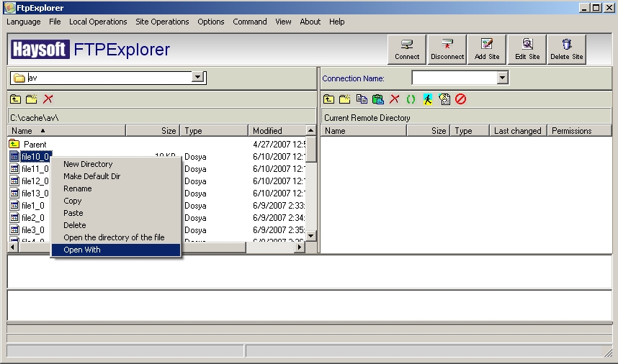Image resolution: width=618 pixels, height=364 pixels.
Task: Go up with the remote parent-folder icon
Action: (x=328, y=99)
